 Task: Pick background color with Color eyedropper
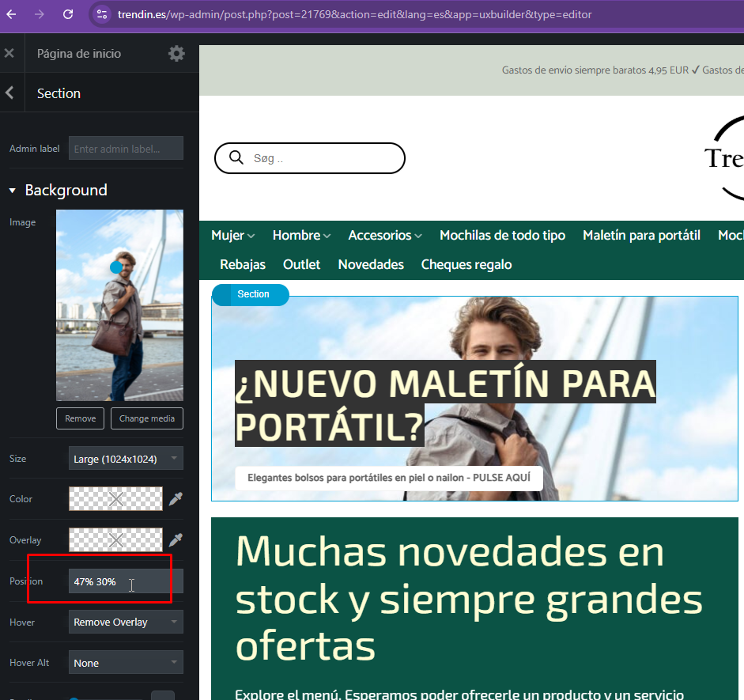click(176, 499)
